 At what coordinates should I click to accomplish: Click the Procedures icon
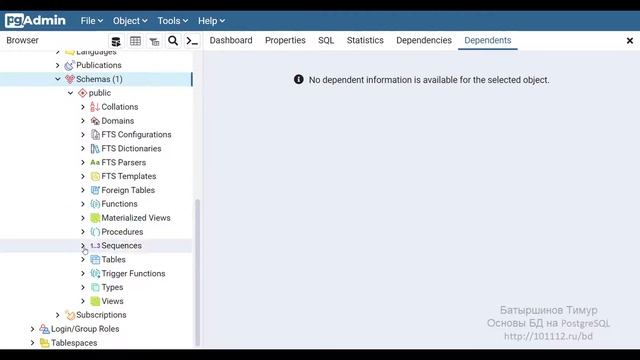click(95, 232)
